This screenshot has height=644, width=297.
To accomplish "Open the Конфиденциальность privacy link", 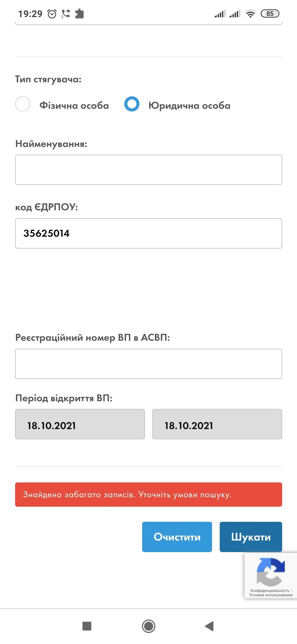I will pyautogui.click(x=269, y=591).
